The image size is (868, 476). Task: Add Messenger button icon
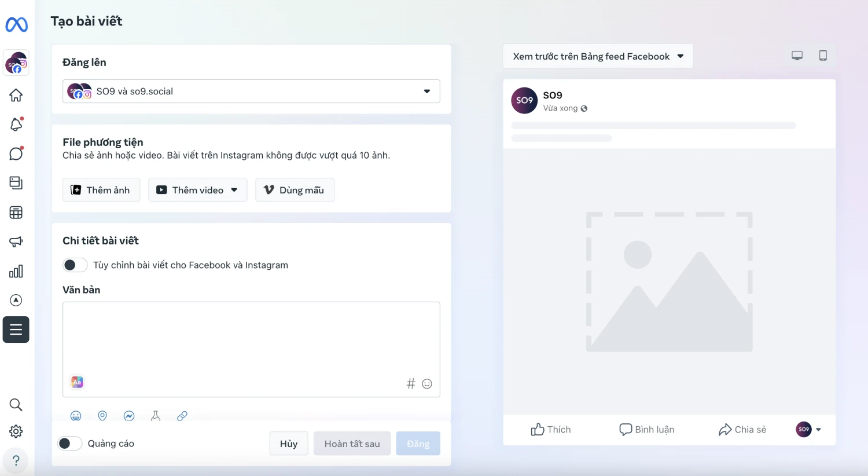tap(129, 416)
